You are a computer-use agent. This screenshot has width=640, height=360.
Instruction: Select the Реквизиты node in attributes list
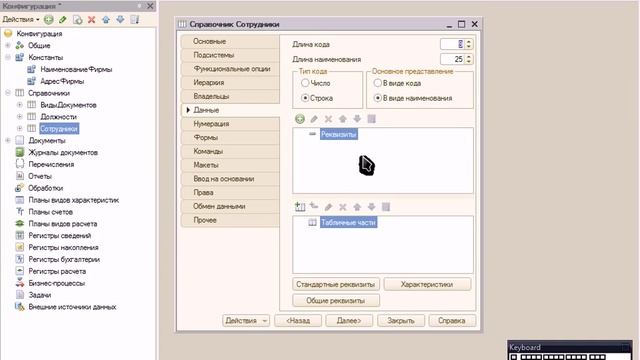tap(339, 134)
